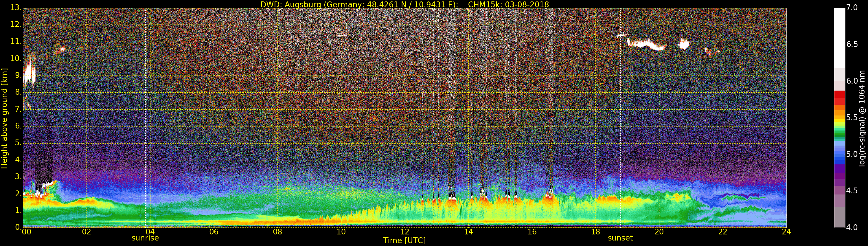Click the 06 tick on the time axis
The height and width of the screenshot is (246, 868).
(x=214, y=232)
